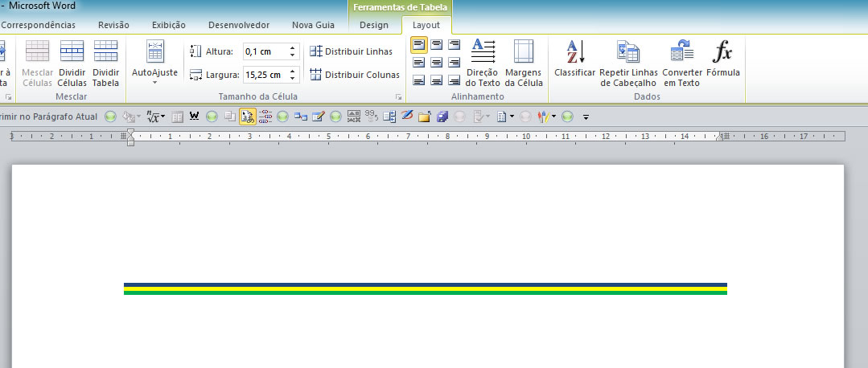Click Distribuir Linhas
Viewport: 868px width, 368px height.
[351, 51]
